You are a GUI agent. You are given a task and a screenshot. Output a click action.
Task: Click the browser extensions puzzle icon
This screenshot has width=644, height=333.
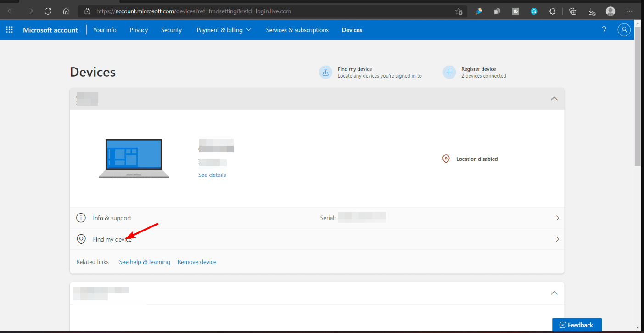click(552, 11)
